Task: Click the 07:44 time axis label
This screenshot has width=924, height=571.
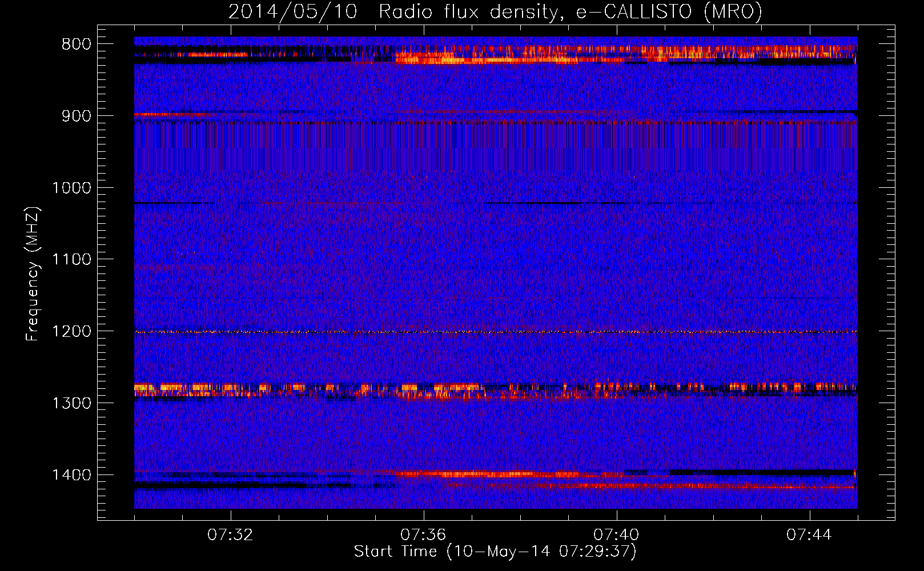Action: click(x=809, y=535)
